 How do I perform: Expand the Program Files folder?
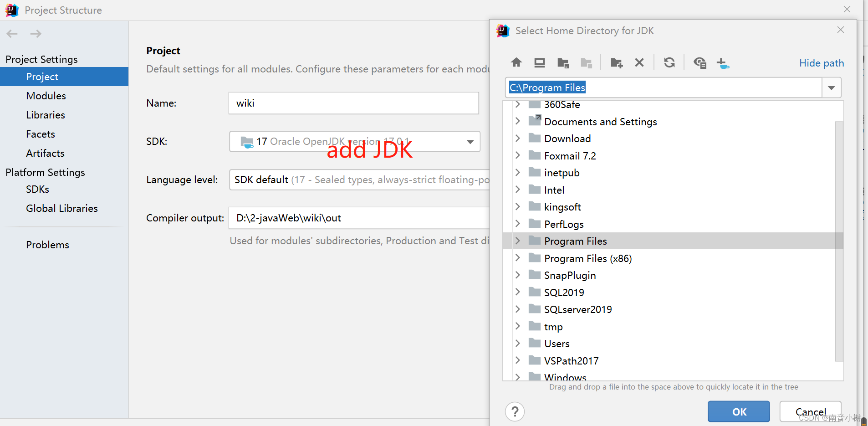coord(517,241)
